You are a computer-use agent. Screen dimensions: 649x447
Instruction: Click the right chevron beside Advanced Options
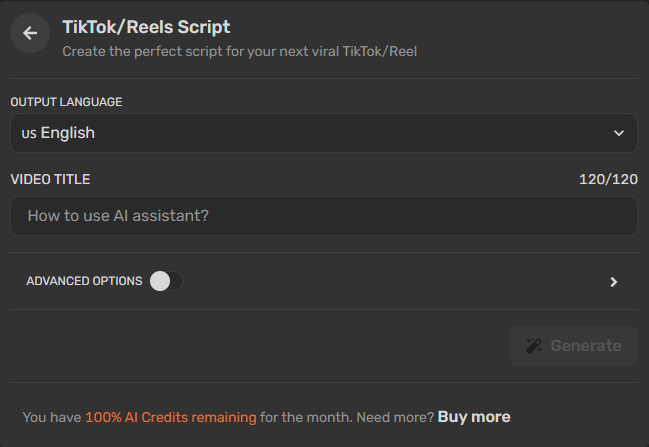tap(614, 282)
